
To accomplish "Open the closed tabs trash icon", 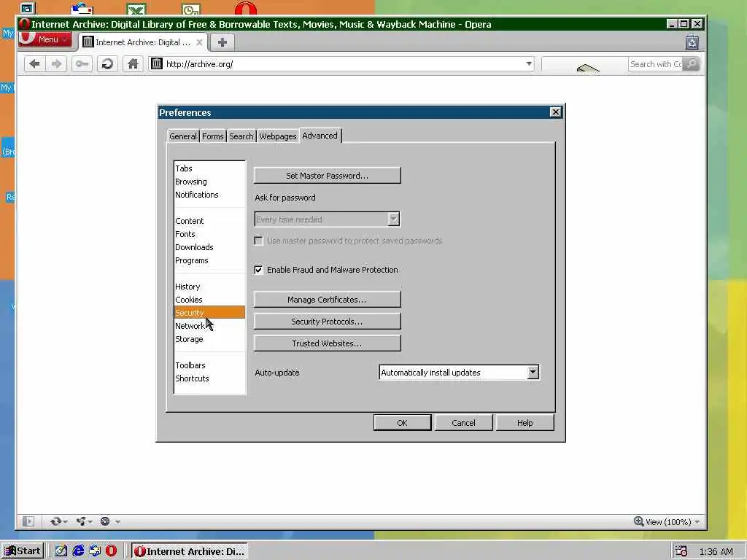I will click(692, 42).
